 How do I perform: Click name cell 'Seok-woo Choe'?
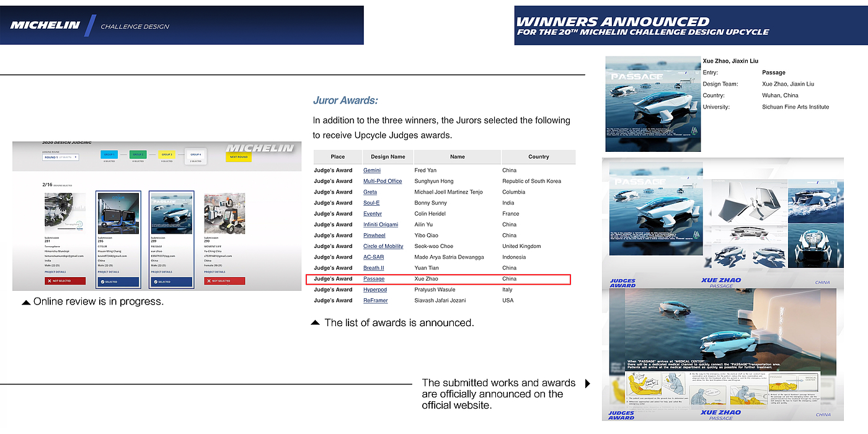pos(433,246)
